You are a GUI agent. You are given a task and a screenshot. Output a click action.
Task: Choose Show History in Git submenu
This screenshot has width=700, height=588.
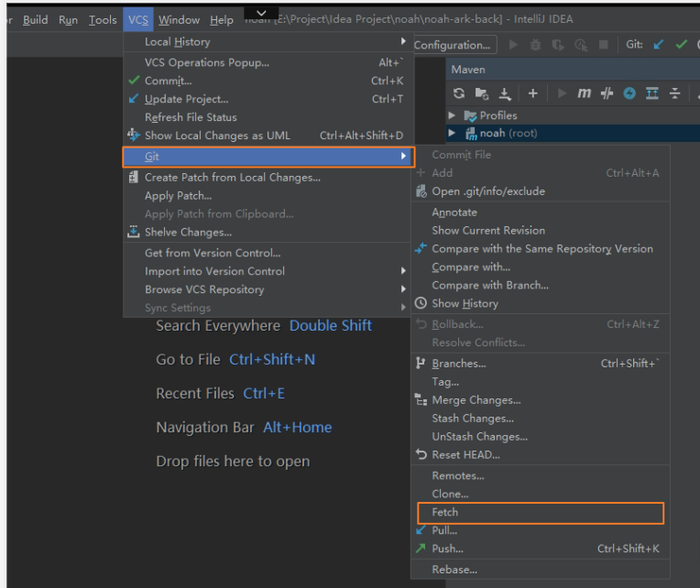click(x=541, y=304)
